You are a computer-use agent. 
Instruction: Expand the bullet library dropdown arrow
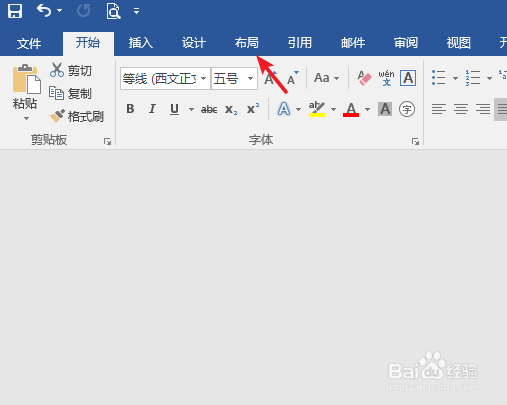[x=455, y=78]
